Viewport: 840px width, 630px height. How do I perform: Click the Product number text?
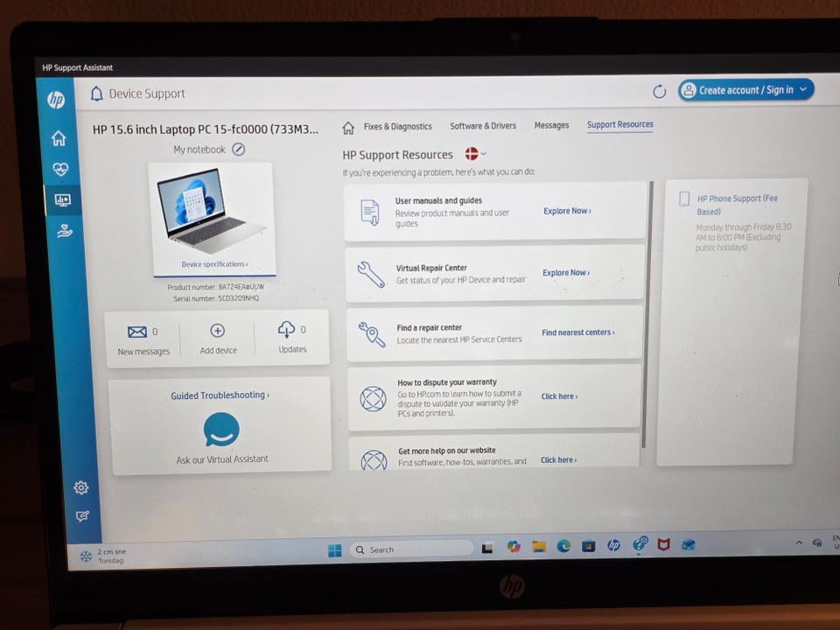[215, 287]
